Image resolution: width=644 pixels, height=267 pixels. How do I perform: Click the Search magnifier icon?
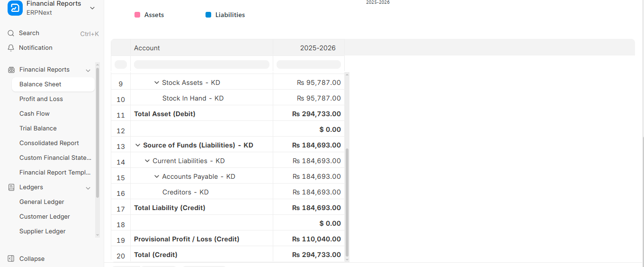coord(11,33)
